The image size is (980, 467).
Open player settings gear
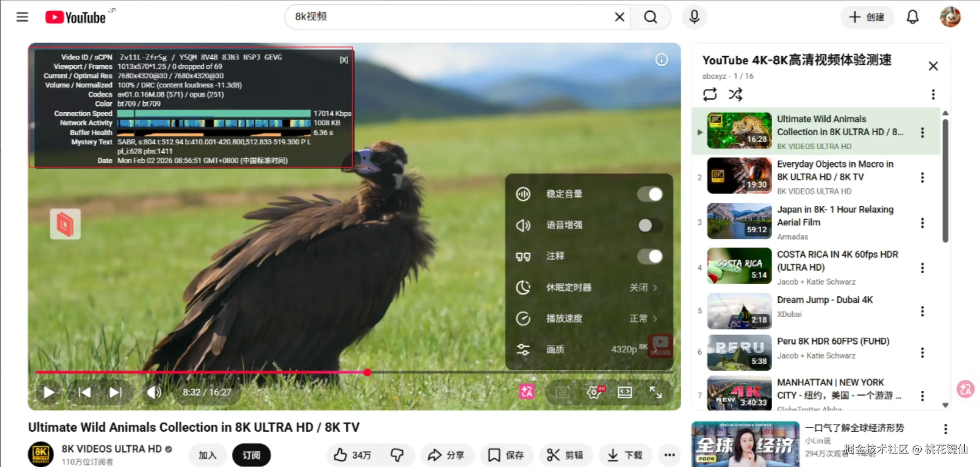[x=595, y=392]
